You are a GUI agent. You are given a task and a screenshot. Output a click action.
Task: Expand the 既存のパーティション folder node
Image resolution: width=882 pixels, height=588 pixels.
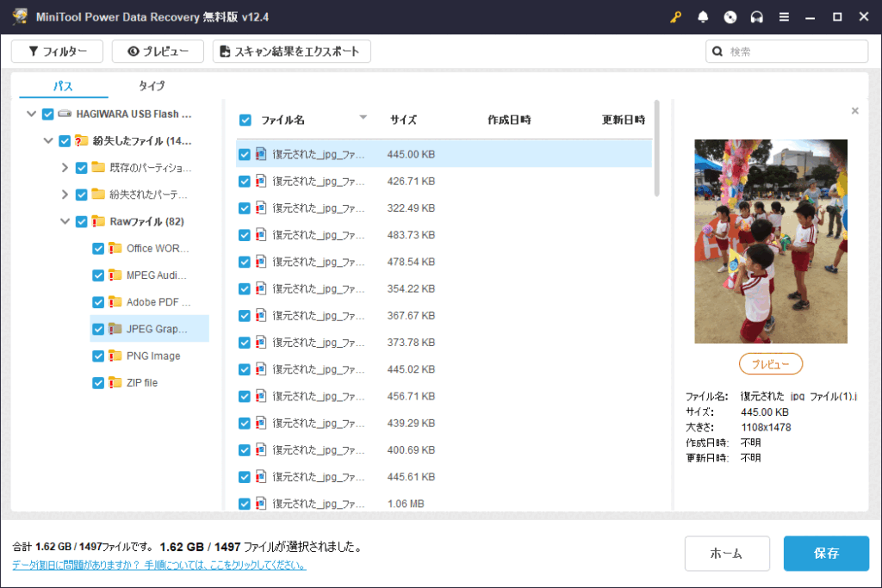click(x=65, y=168)
